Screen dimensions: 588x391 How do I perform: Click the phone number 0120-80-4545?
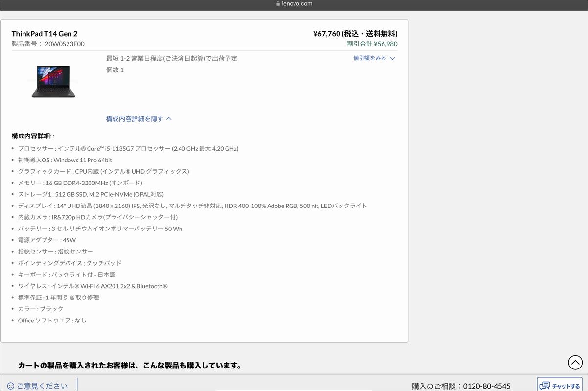click(x=486, y=386)
